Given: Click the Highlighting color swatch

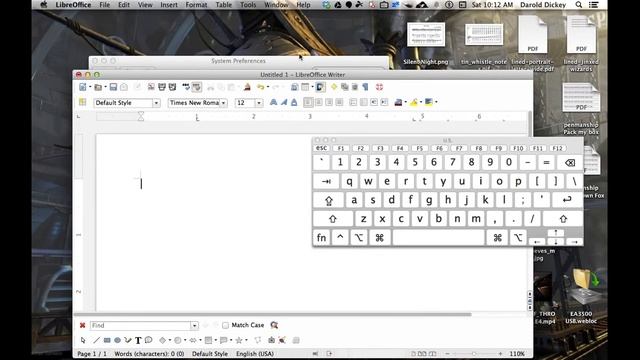Looking at the screenshot, I should 414,102.
